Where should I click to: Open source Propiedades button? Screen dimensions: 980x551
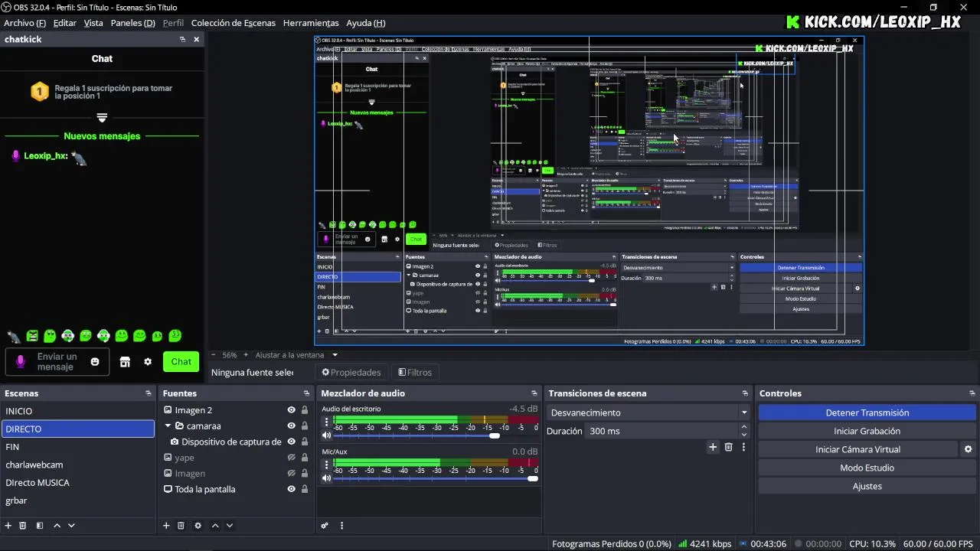351,373
